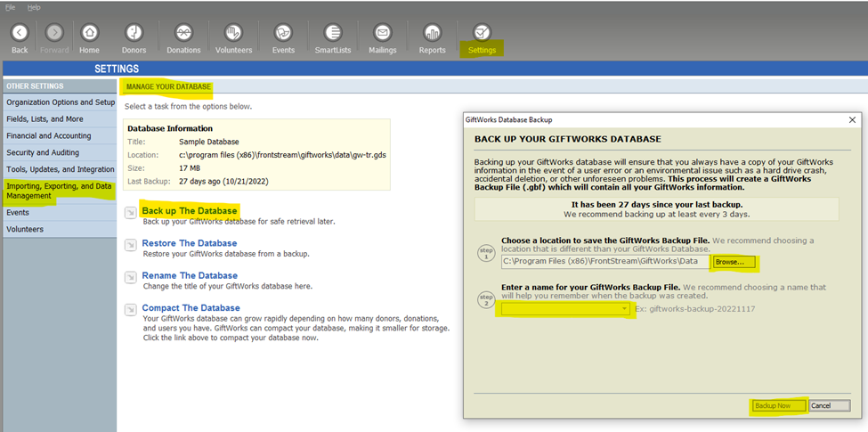Click the Browse... button
Screen dimensions: 868x432
tap(734, 262)
